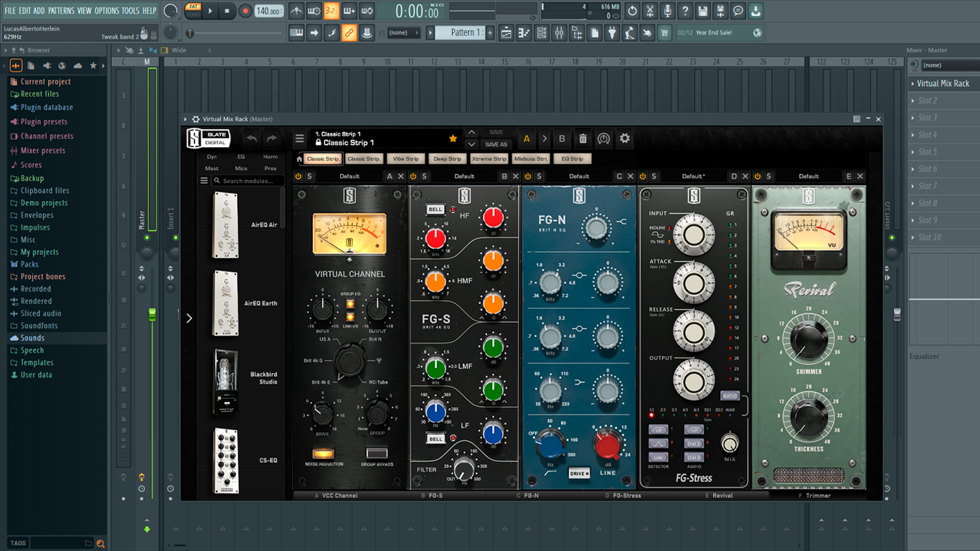Toggle power on the FG-N module C
The image size is (980, 551).
coord(528,176)
